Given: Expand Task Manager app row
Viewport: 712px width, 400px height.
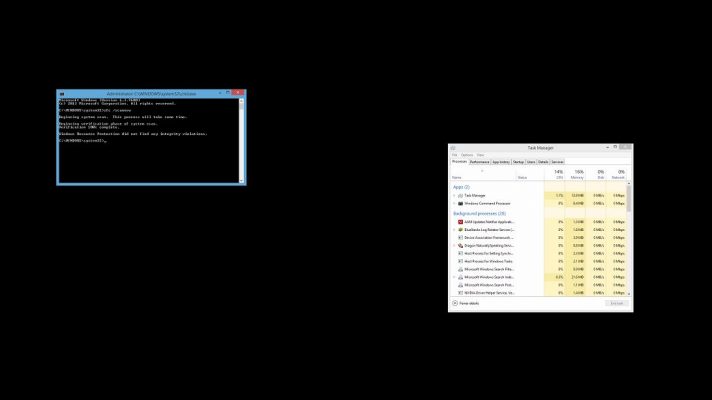Looking at the screenshot, I should (454, 196).
